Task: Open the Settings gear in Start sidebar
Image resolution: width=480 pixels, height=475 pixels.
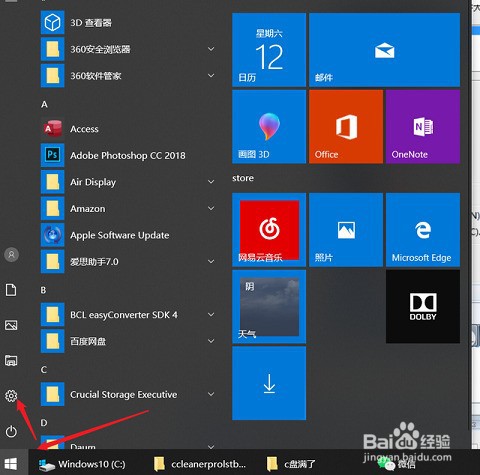Action: pos(11,396)
